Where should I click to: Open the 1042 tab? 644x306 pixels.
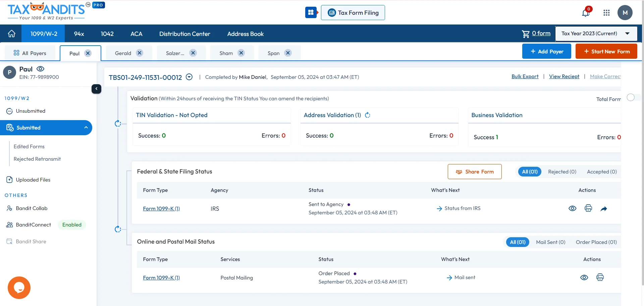pos(107,34)
